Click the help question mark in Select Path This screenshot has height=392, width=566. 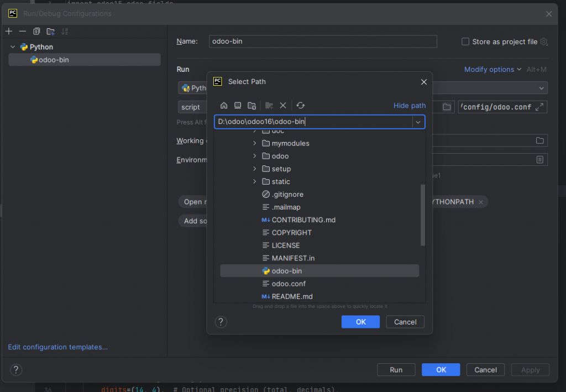click(x=221, y=322)
